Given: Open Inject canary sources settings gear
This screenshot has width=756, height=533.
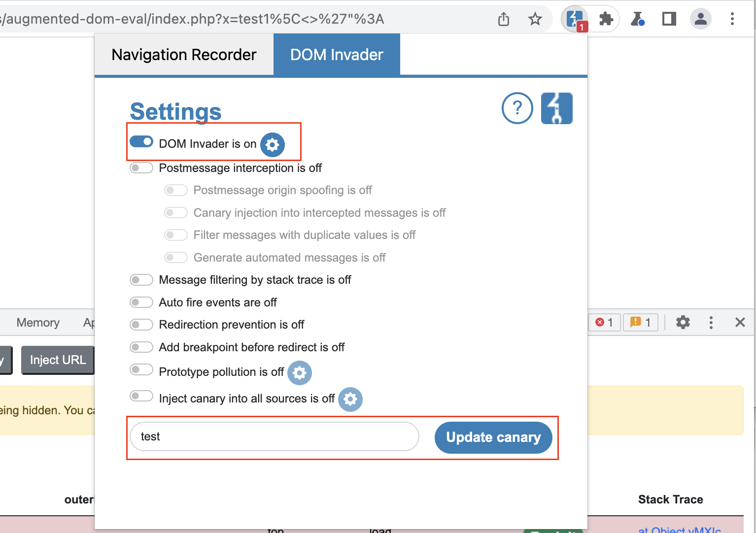Looking at the screenshot, I should tap(350, 399).
